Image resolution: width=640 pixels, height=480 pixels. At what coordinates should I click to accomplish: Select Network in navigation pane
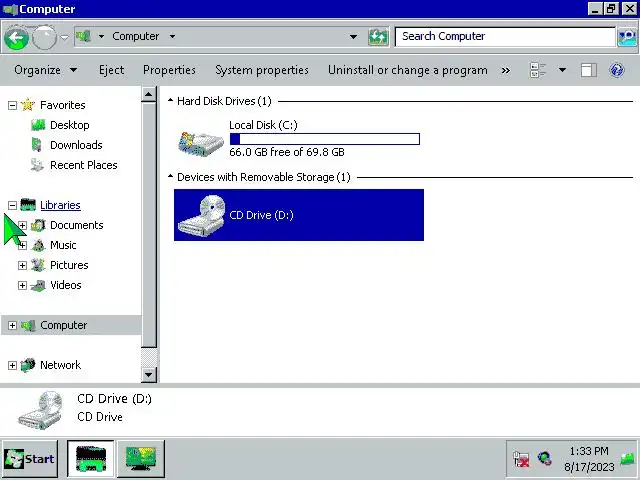(x=60, y=365)
